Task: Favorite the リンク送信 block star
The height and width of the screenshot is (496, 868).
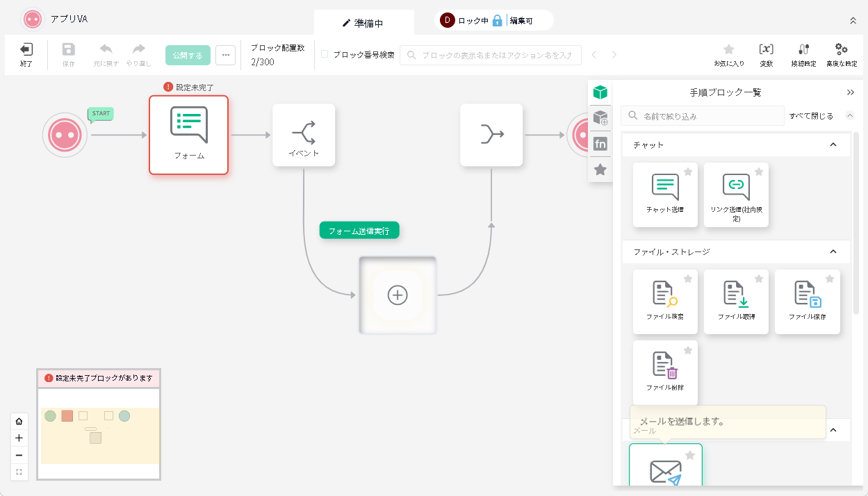Action: click(x=759, y=172)
